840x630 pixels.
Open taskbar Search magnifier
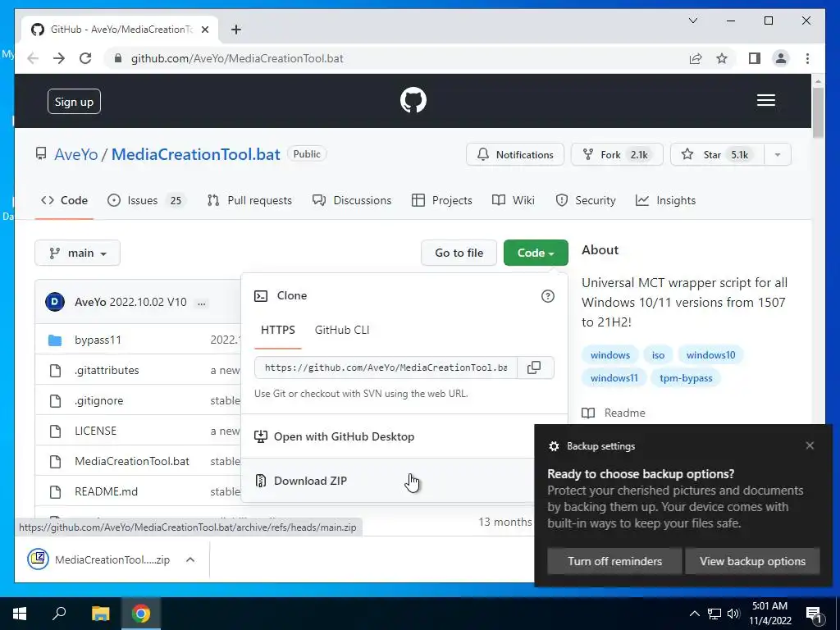pyautogui.click(x=59, y=614)
